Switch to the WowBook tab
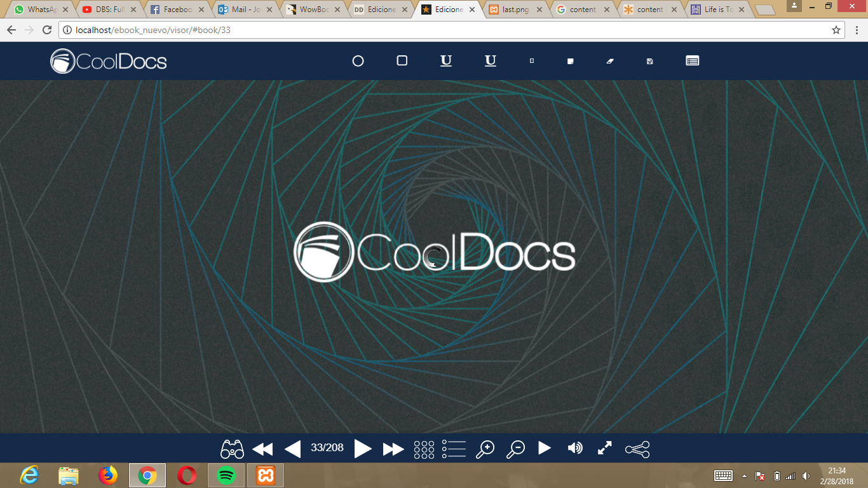The width and height of the screenshot is (868, 488). coord(313,10)
